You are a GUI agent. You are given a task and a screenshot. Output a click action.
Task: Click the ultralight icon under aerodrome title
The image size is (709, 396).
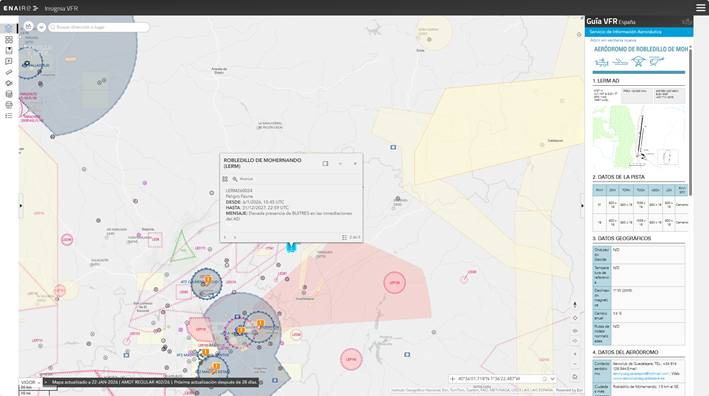pyautogui.click(x=638, y=61)
